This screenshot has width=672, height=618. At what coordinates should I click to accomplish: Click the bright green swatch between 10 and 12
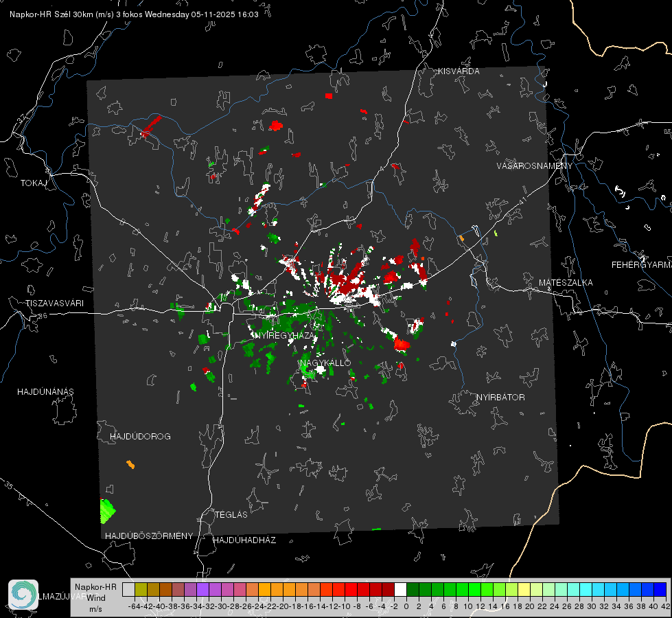(x=474, y=589)
